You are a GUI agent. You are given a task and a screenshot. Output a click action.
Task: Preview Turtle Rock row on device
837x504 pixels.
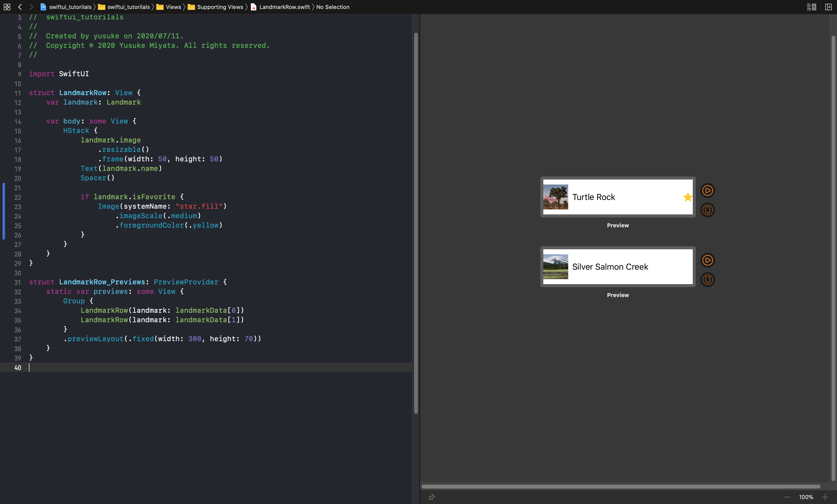pos(707,210)
